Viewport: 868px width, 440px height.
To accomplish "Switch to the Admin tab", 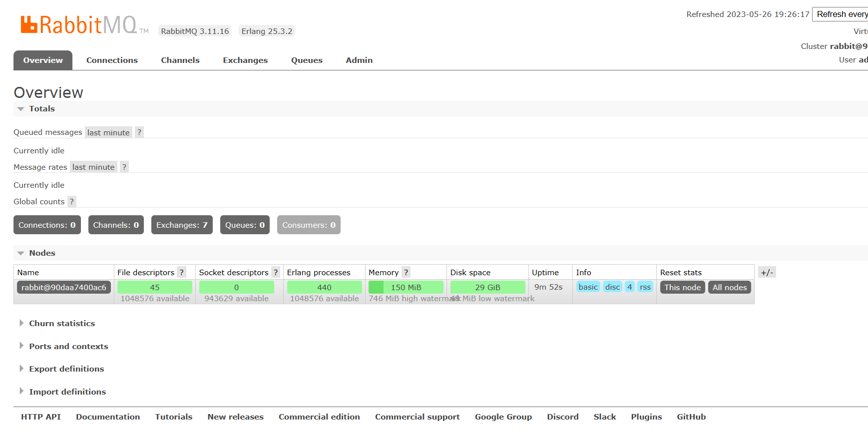I will [359, 60].
